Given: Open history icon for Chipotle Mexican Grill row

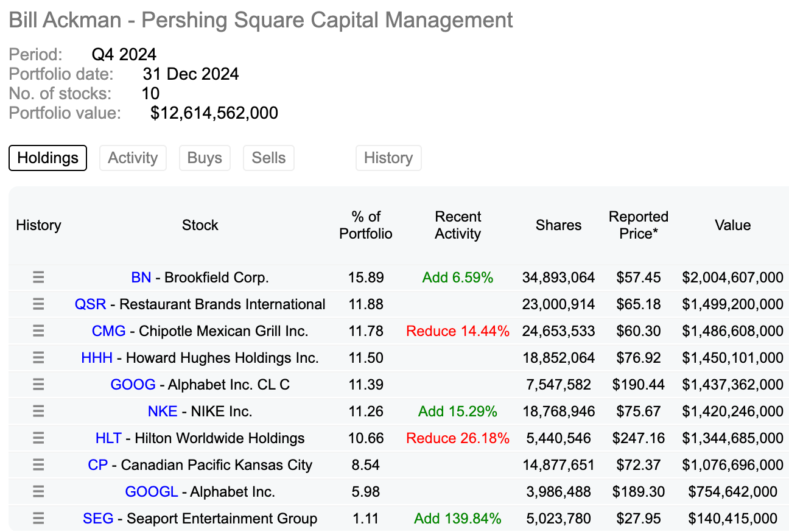Looking at the screenshot, I should click(38, 331).
